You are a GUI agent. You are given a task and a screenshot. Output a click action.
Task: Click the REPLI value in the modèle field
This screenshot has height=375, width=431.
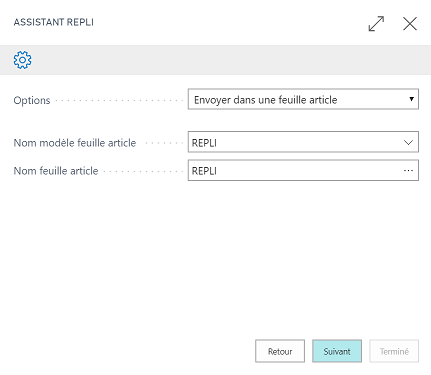(x=204, y=143)
